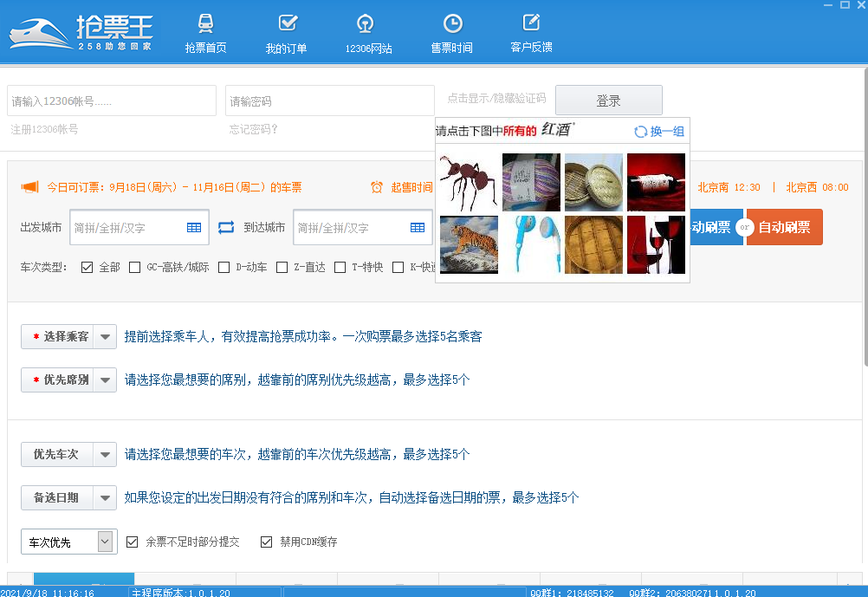Click the 起售时间 alarm clock icon
The width and height of the screenshot is (868, 597).
coord(376,188)
